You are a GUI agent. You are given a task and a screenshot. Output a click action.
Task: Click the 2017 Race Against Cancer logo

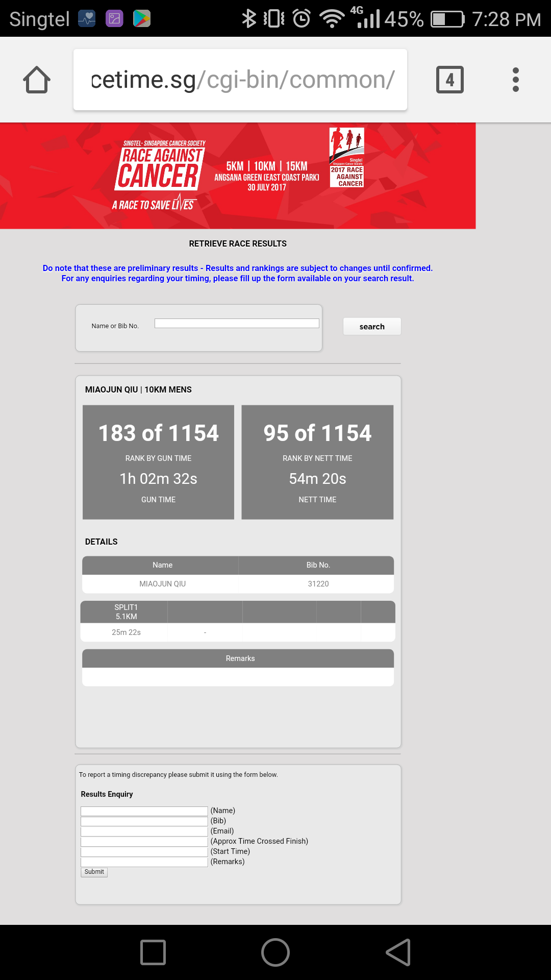tap(347, 157)
